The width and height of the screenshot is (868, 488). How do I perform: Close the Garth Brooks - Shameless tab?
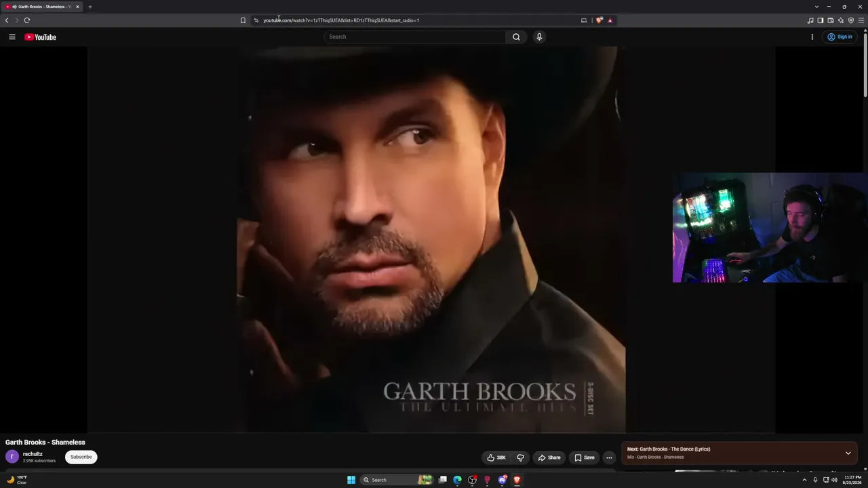(77, 7)
